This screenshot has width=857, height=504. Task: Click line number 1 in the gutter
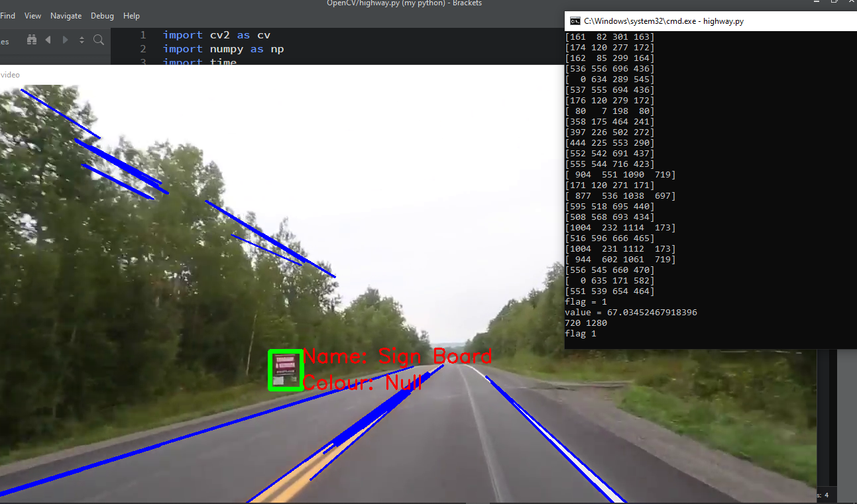pyautogui.click(x=143, y=35)
